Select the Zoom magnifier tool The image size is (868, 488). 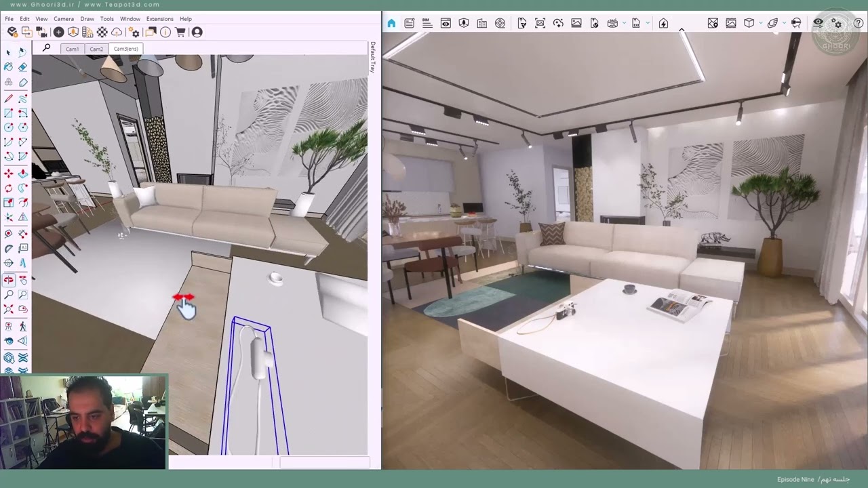point(8,295)
